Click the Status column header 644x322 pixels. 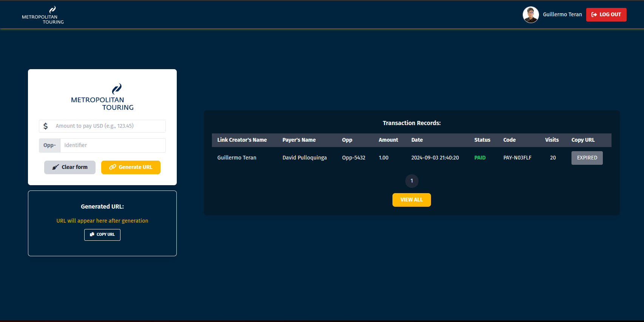point(482,140)
